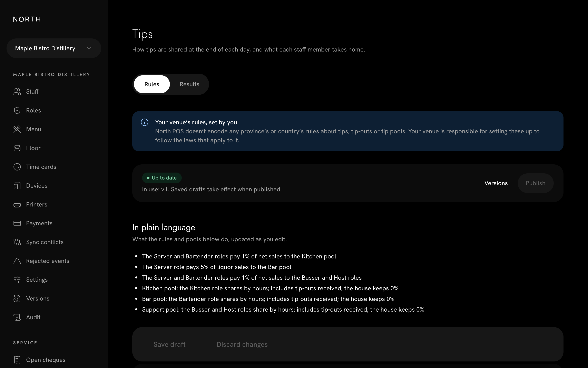Open the Time cards clock icon

pyautogui.click(x=17, y=167)
